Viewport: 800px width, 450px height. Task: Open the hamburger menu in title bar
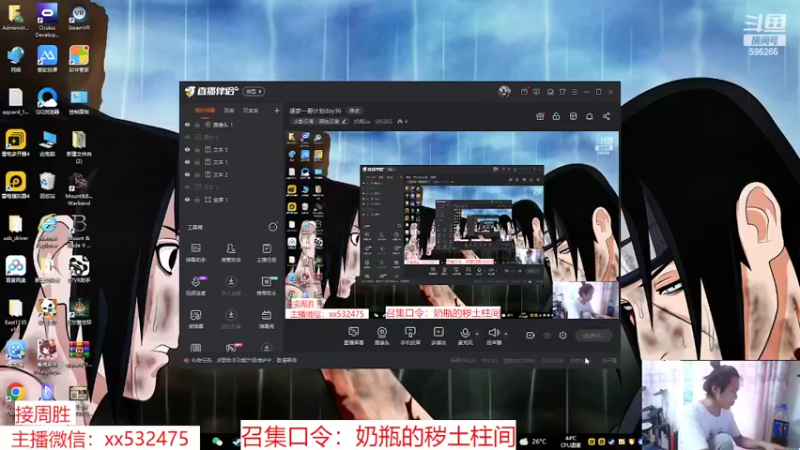[574, 92]
